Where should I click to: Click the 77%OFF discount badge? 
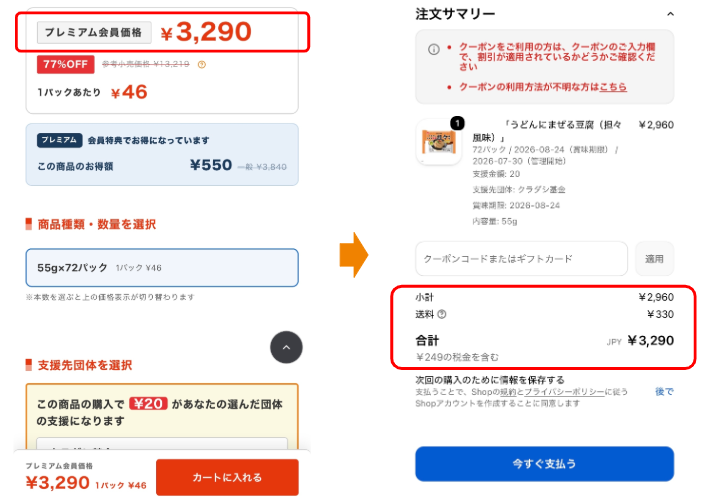click(66, 64)
